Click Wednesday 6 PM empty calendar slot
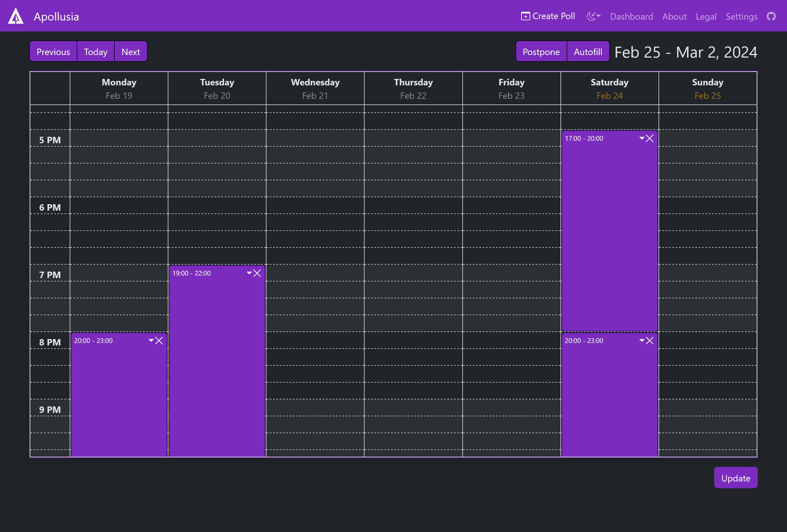 (315, 205)
